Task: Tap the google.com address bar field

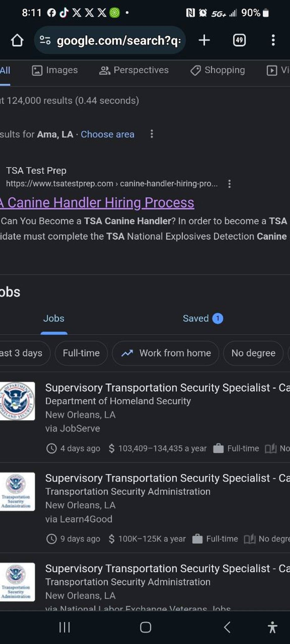Action: [x=110, y=40]
